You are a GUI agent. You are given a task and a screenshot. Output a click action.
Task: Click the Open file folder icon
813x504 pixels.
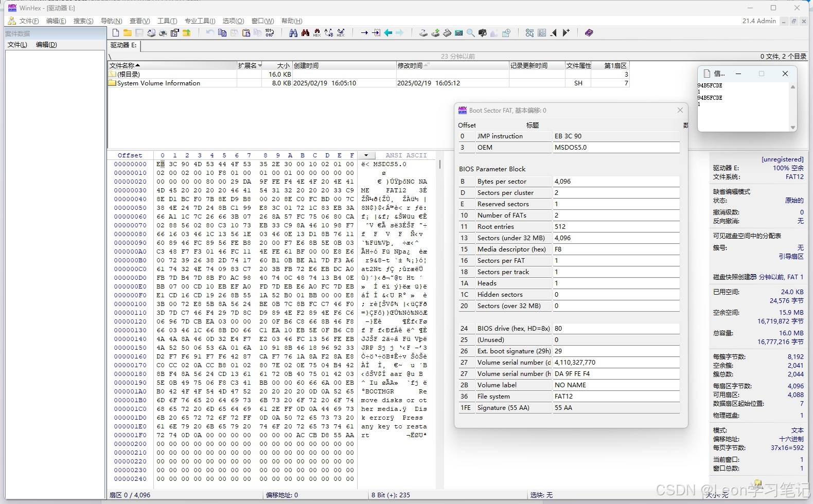128,33
